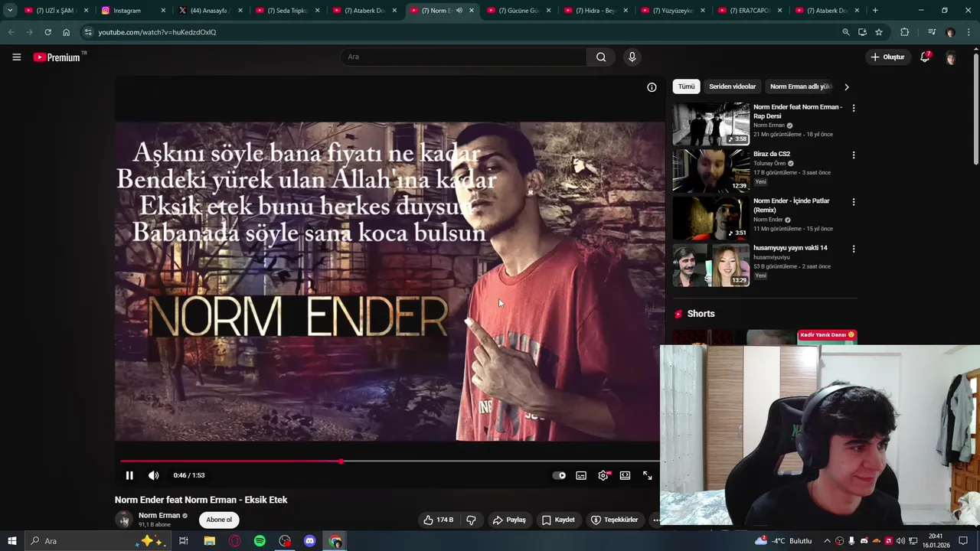Viewport: 980px width, 551px height.
Task: Open husamyuyu yayın vakti 14 video
Action: pos(790,248)
